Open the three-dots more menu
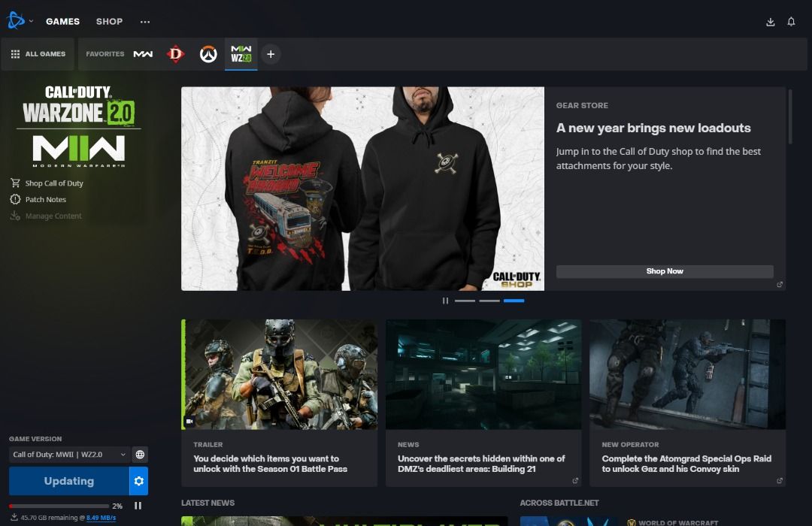This screenshot has width=812, height=526. (x=145, y=22)
